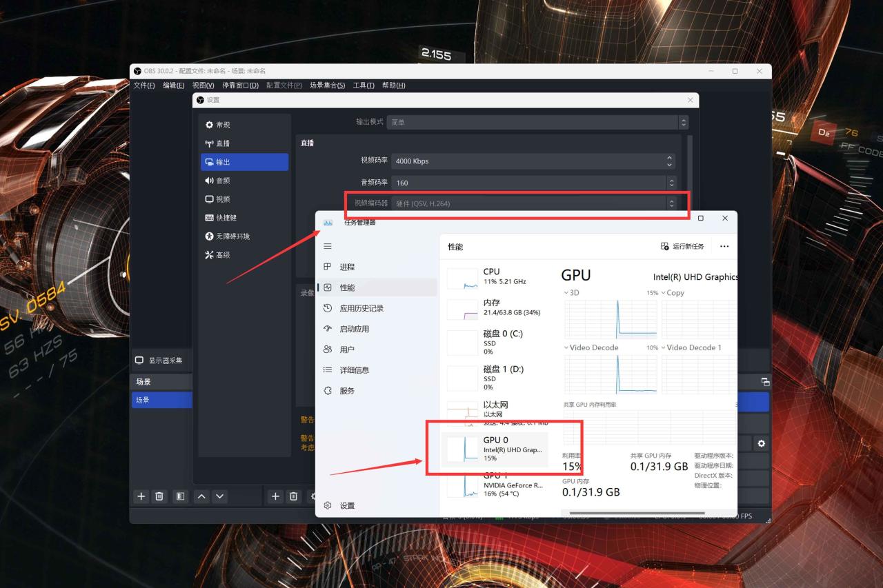Select 磁盘 1 (D:) performance item
The image size is (883, 588).
tap(495, 378)
